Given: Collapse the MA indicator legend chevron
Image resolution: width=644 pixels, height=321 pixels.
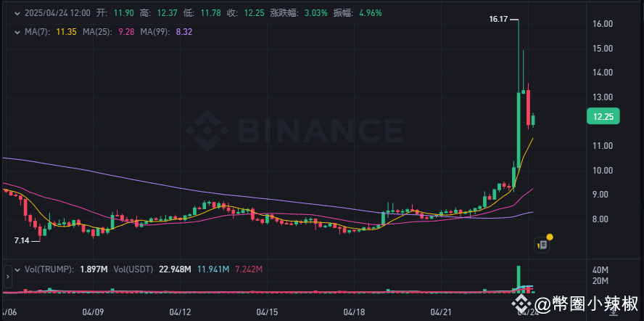Looking at the screenshot, I should tap(17, 32).
